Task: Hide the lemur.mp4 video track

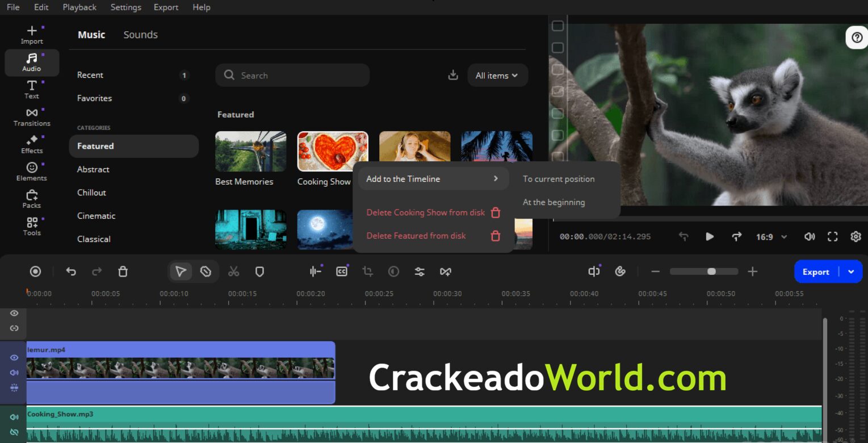Action: (x=14, y=357)
